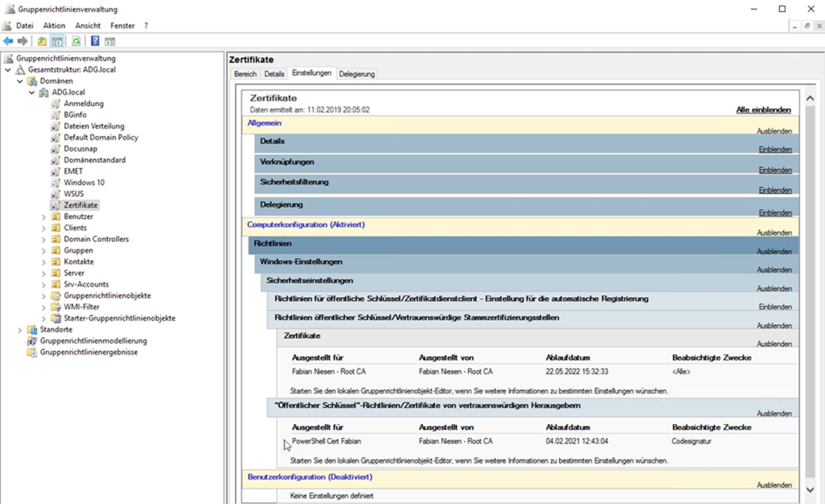Image resolution: width=825 pixels, height=504 pixels.
Task: Switch to the Delegierung tab
Action: pyautogui.click(x=357, y=74)
